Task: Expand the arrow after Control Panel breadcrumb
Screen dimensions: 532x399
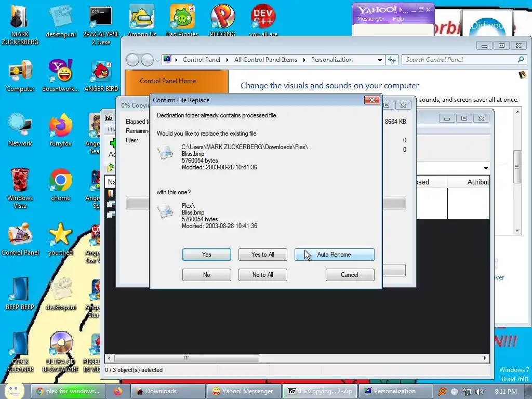Action: (227, 60)
